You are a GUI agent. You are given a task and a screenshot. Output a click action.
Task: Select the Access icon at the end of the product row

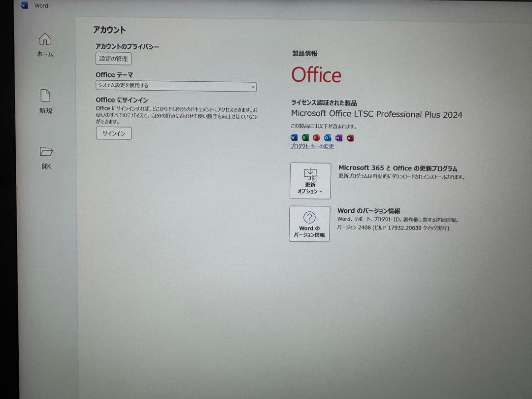[350, 137]
